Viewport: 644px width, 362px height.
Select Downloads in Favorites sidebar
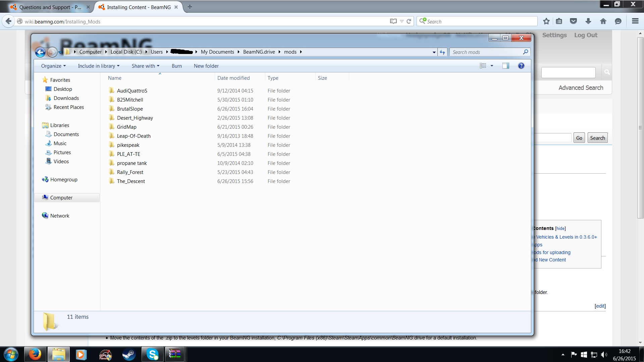(66, 98)
